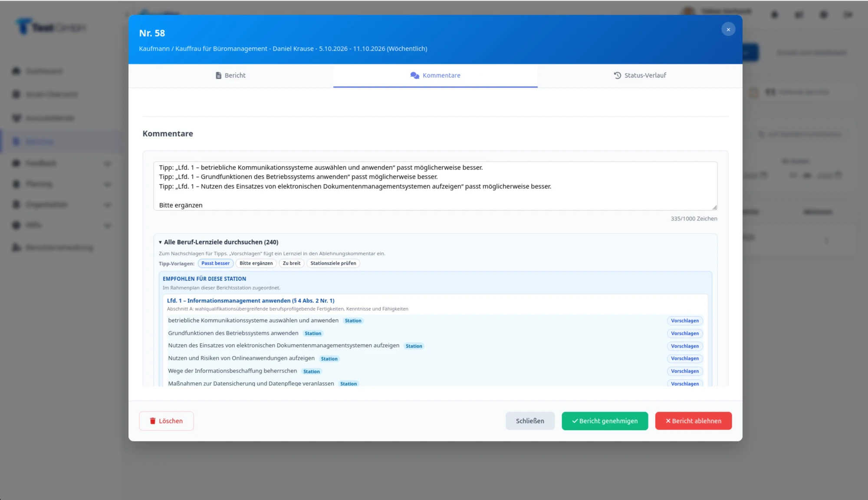Image resolution: width=868 pixels, height=500 pixels.
Task: Click the X icon in Bericht ablehnen
Action: click(x=668, y=421)
